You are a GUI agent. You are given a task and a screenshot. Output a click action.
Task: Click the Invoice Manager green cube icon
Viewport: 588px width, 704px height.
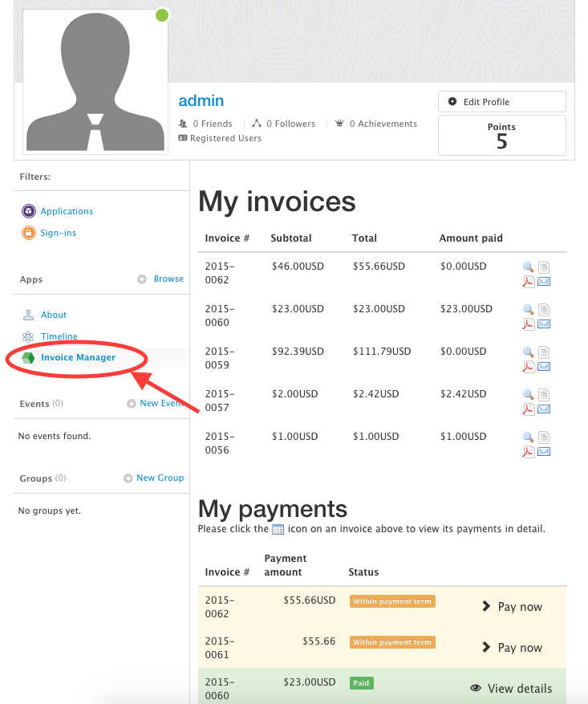[x=28, y=358]
